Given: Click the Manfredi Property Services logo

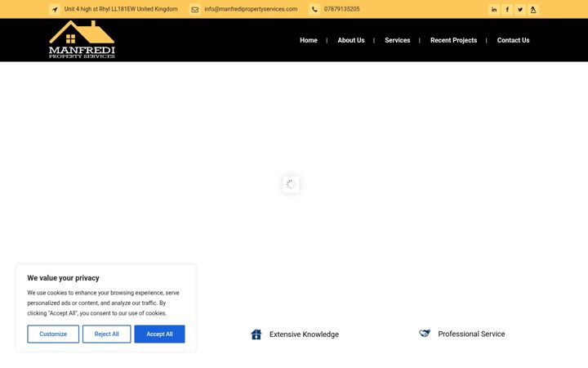Looking at the screenshot, I should tap(82, 40).
